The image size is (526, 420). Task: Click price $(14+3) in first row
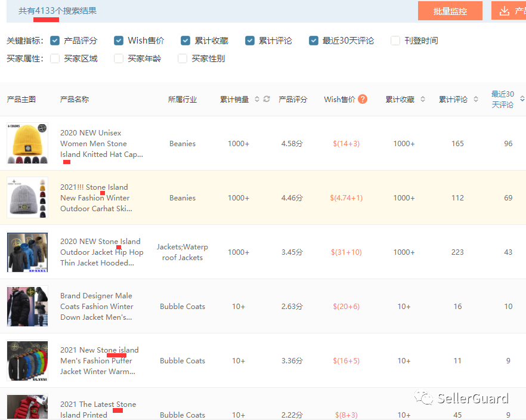(346, 144)
